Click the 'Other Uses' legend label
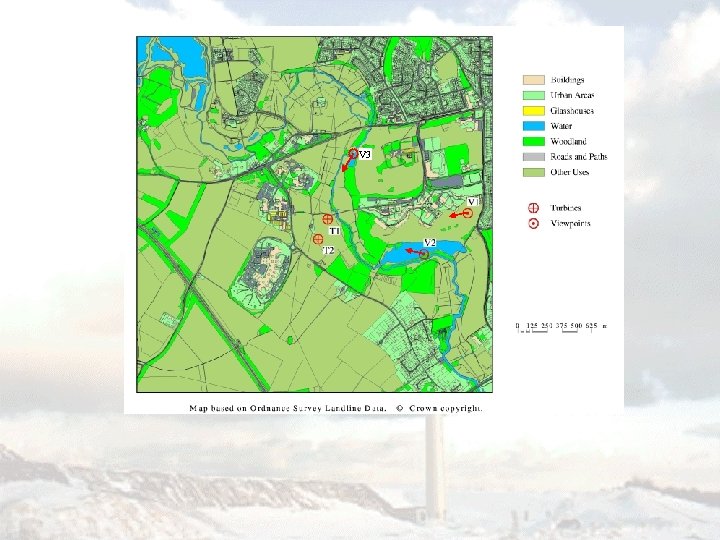 (569, 172)
